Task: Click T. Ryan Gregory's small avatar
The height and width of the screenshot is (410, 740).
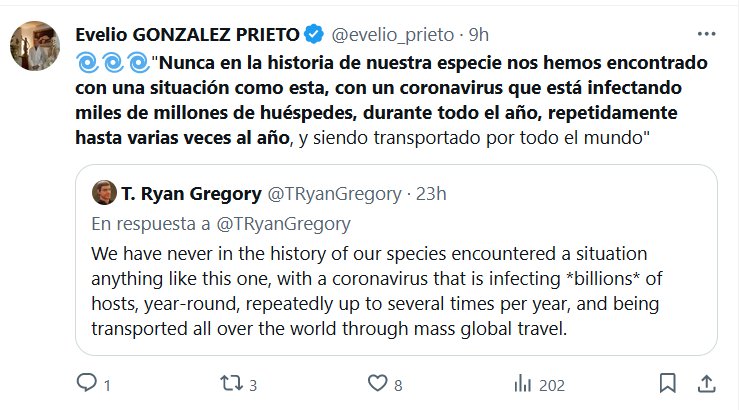Action: coord(104,192)
